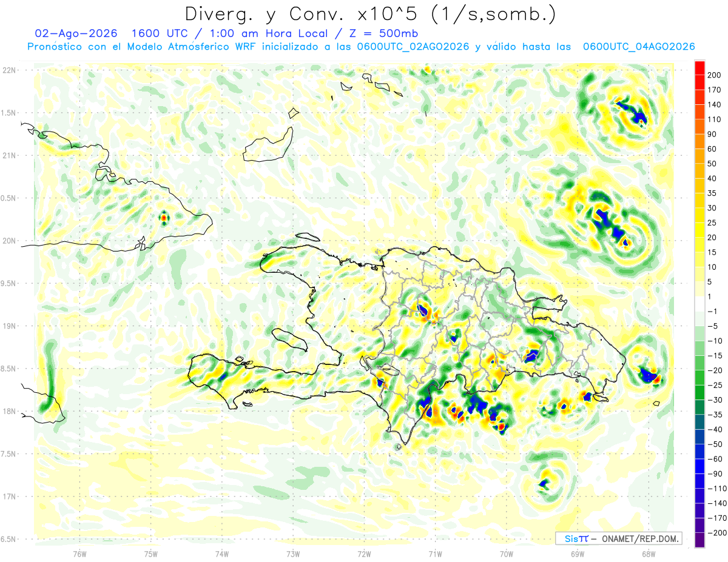Click the '72W' longitude label
This screenshot has height=562, width=728.
coord(364,554)
